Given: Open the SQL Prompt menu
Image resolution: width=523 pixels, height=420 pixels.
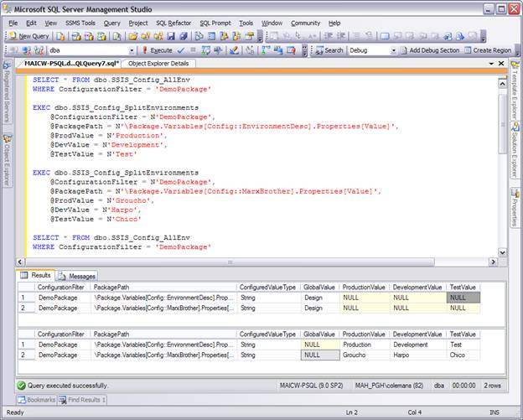Looking at the screenshot, I should (x=215, y=23).
